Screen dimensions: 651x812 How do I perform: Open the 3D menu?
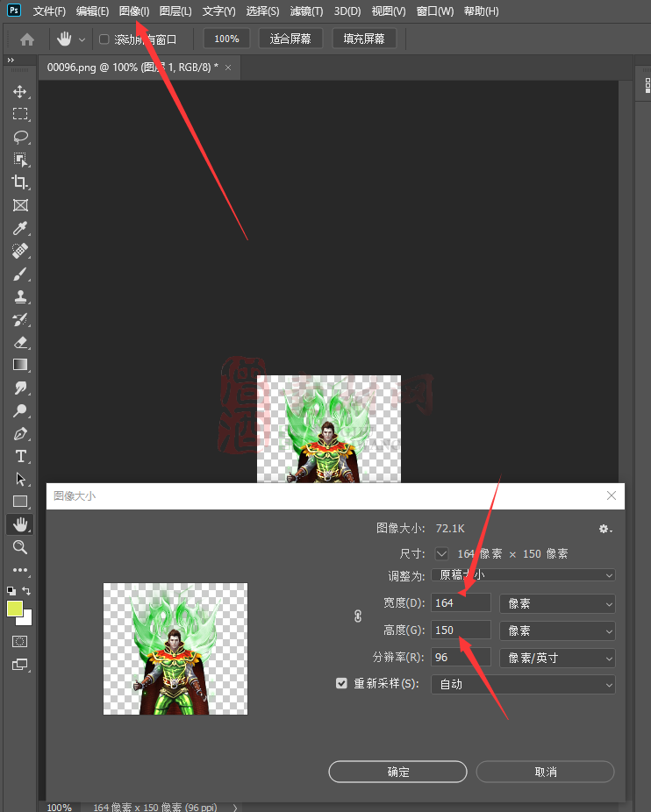click(x=347, y=11)
